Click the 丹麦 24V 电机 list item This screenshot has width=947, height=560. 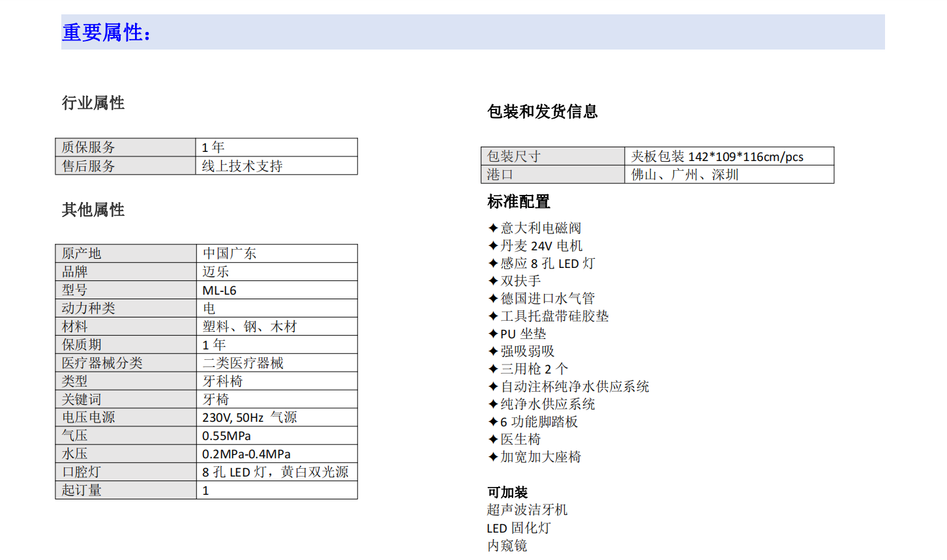click(x=535, y=246)
